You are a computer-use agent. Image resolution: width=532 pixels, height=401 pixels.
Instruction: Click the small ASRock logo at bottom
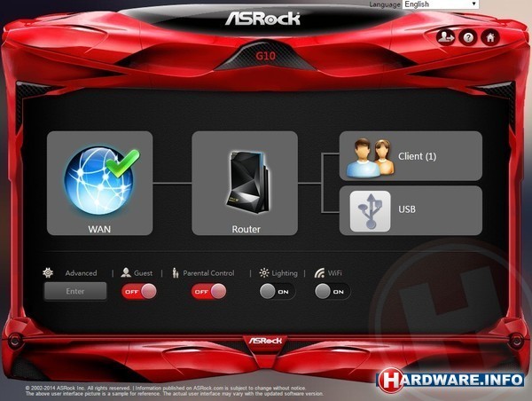(265, 340)
